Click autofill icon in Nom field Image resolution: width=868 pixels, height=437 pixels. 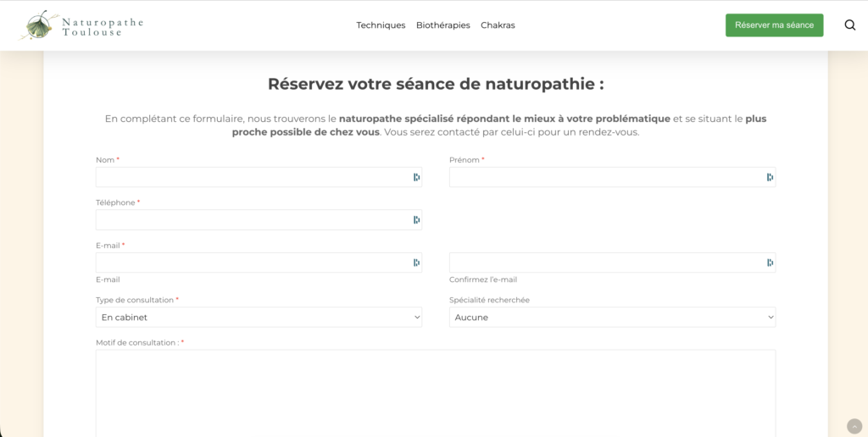click(416, 177)
